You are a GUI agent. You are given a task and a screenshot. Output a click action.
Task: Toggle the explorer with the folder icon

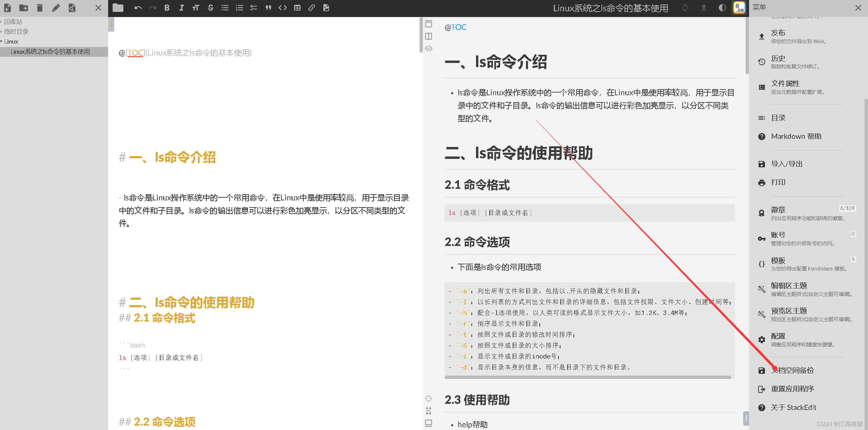(x=118, y=8)
